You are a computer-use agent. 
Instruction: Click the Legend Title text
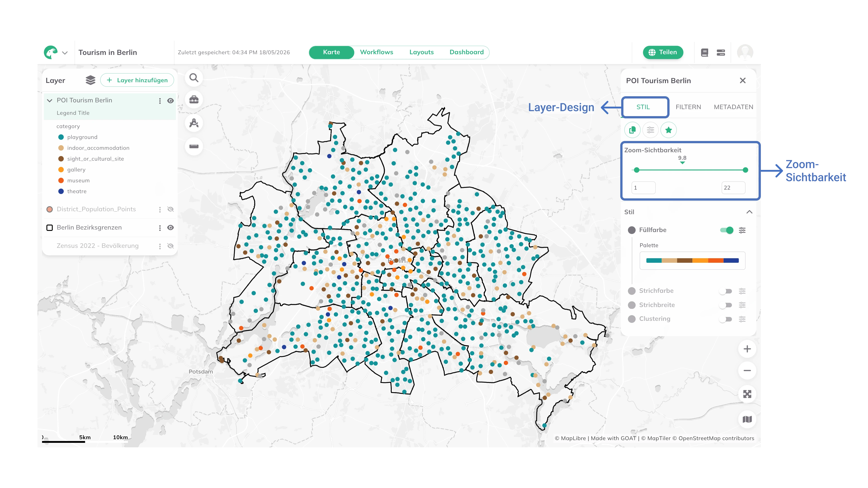73,113
